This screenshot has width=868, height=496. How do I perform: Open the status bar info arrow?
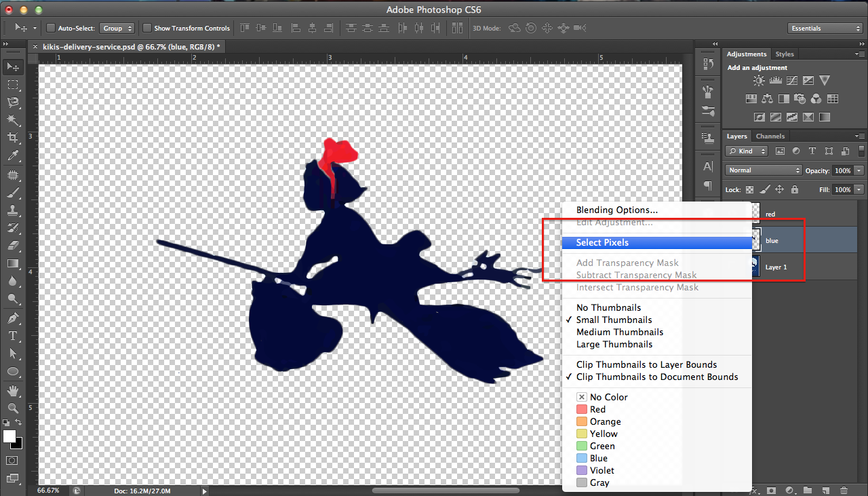[204, 491]
